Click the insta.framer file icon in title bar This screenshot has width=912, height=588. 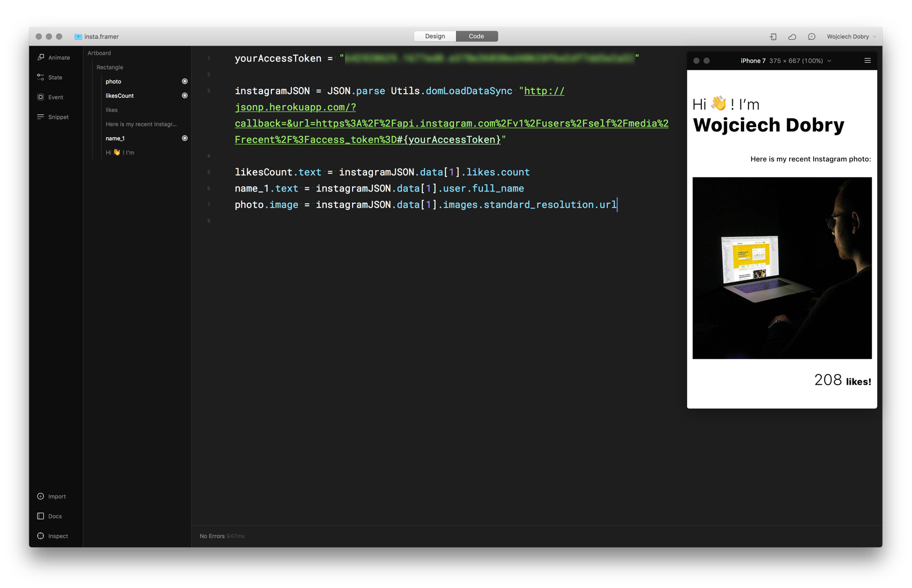(78, 36)
